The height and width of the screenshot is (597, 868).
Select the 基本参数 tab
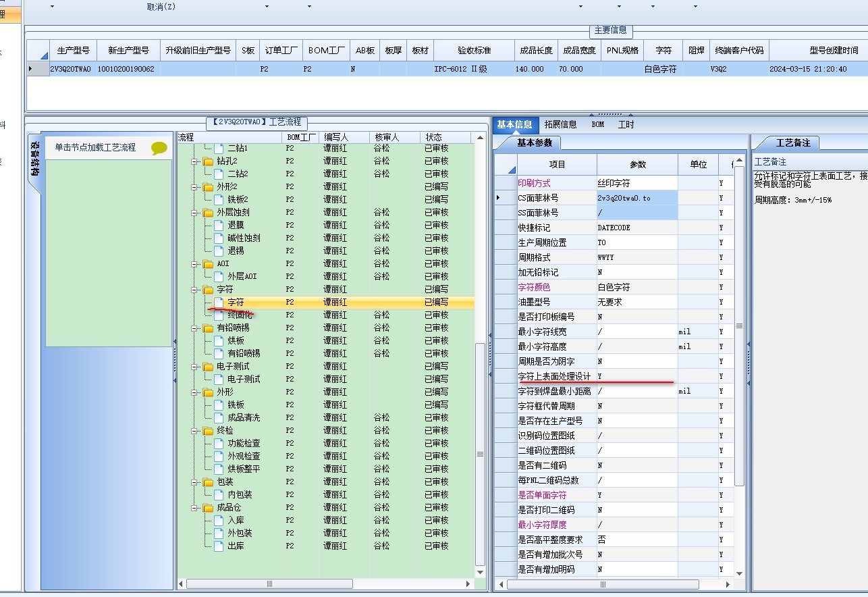535,142
